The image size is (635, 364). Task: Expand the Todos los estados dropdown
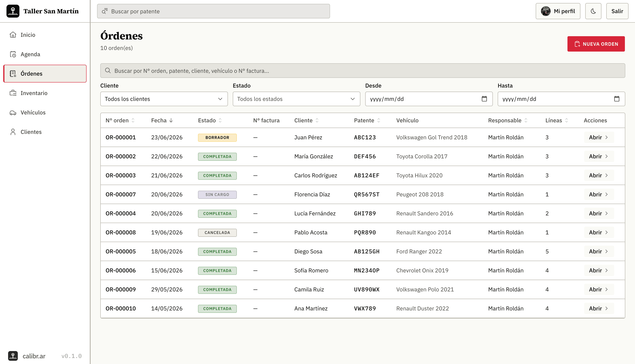click(x=296, y=99)
